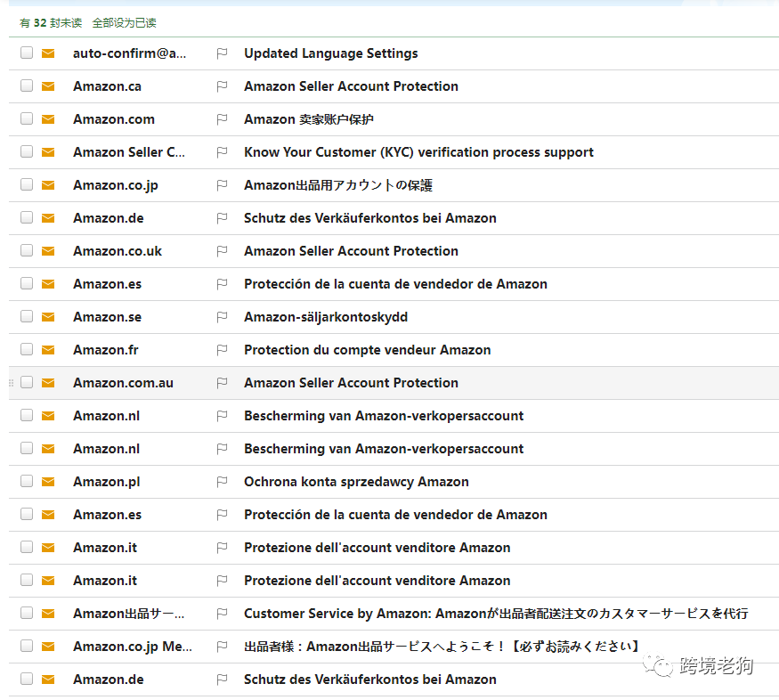This screenshot has height=700, width=779.
Task: Click the 有 32 封未读 unread count
Action: (x=51, y=23)
